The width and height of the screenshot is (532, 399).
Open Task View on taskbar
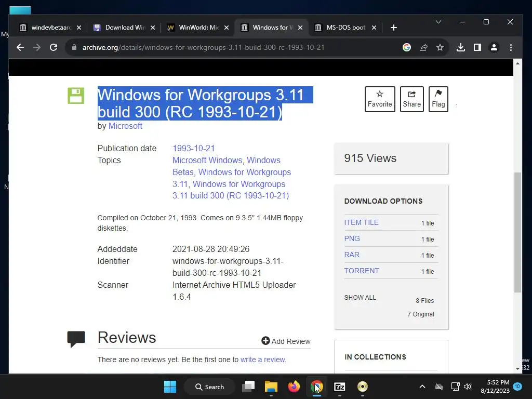coord(248,387)
